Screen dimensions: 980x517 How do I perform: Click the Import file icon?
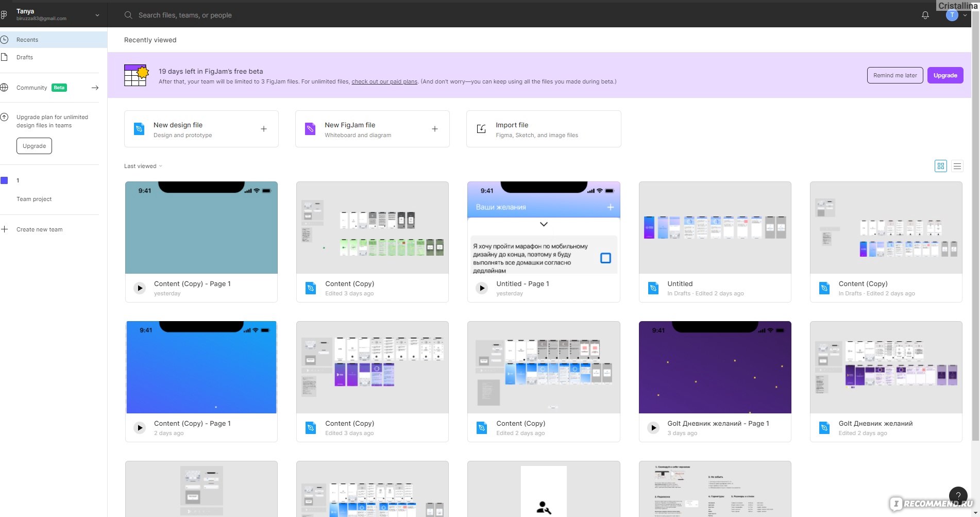[481, 129]
